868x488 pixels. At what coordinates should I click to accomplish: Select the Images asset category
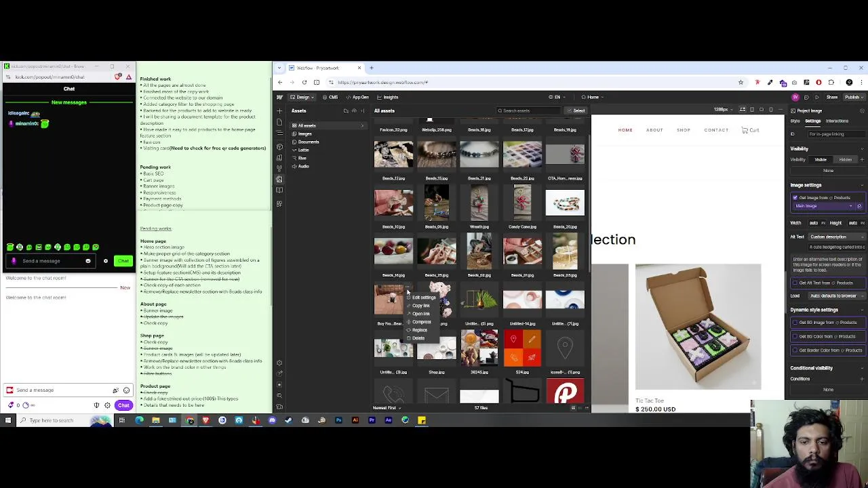click(x=305, y=134)
